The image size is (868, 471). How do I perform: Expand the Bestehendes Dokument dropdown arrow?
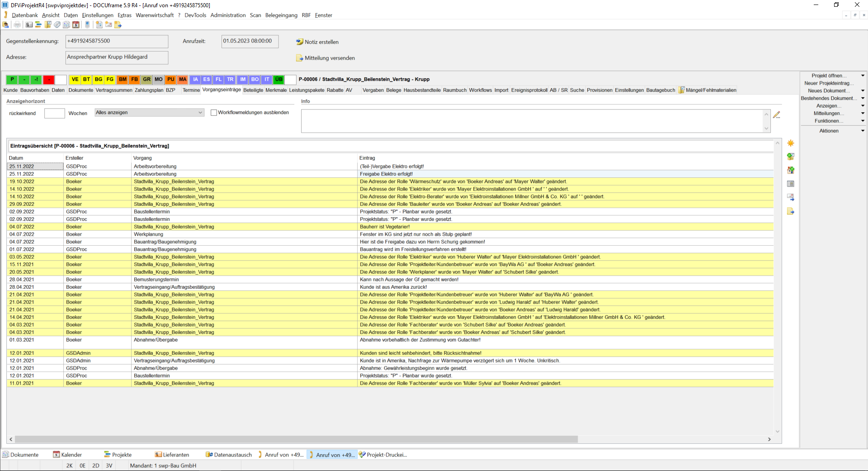[863, 98]
